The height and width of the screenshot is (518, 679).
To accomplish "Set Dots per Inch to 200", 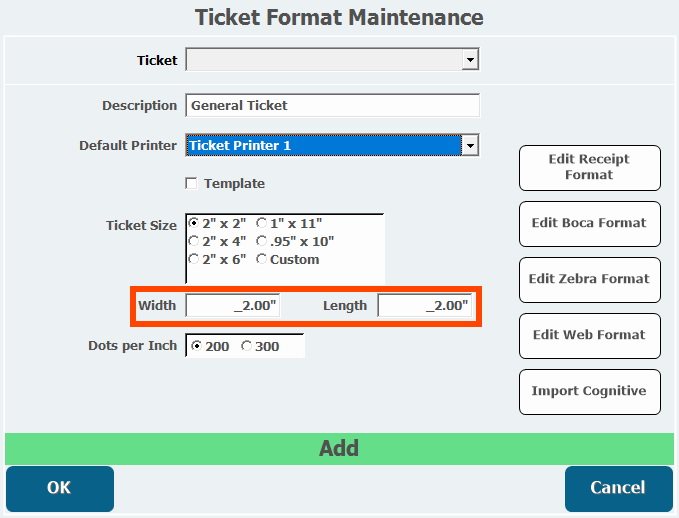I will tap(196, 346).
